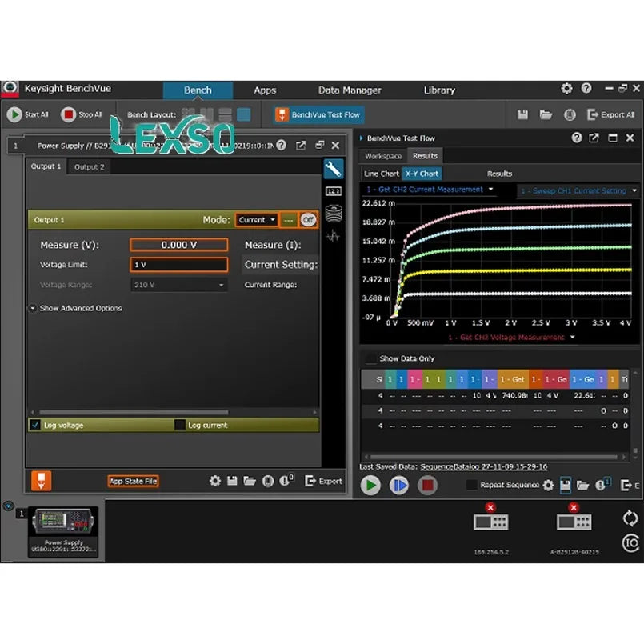Click the wrench instrument settings icon

click(x=333, y=170)
